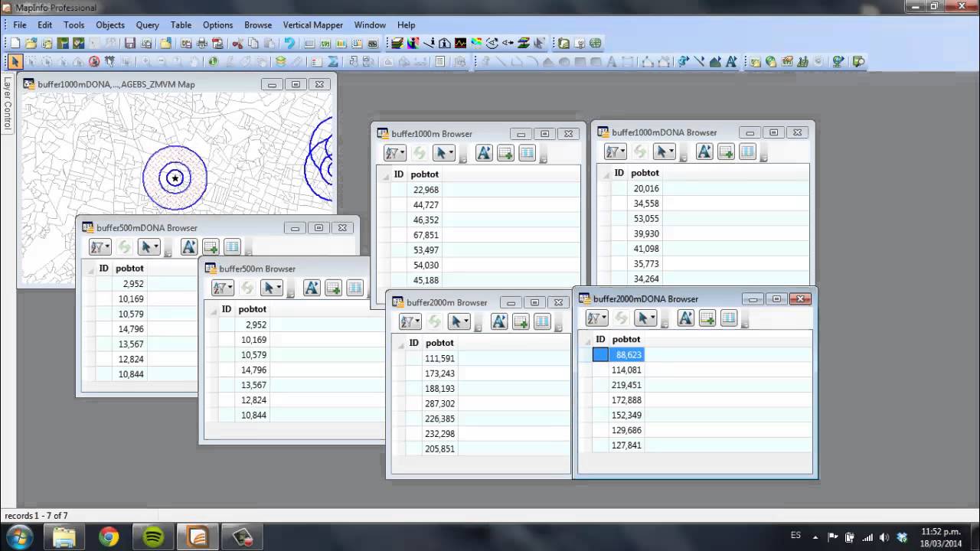Open the File menu
Viewport: 980px width, 551px height.
tap(20, 25)
